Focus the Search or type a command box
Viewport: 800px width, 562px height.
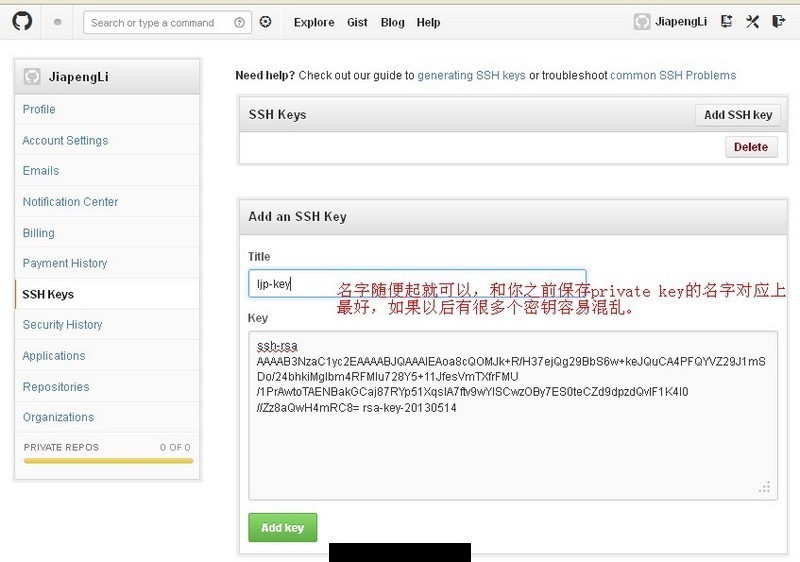tap(167, 22)
